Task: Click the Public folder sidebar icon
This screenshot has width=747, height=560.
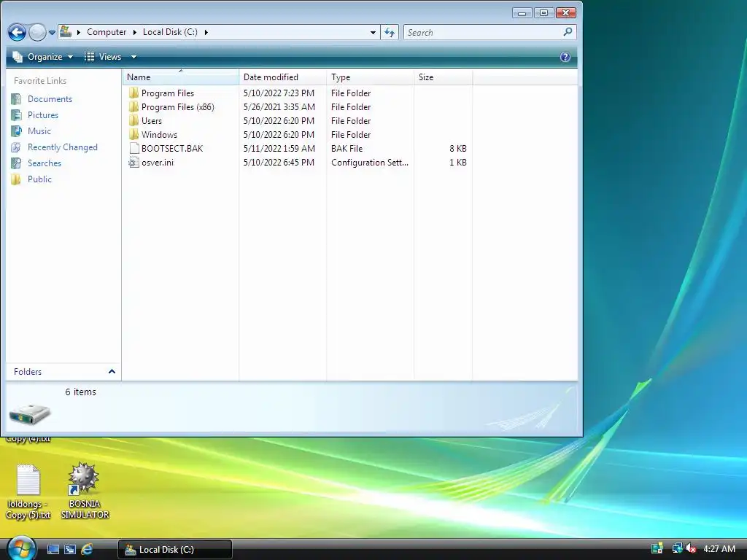Action: 16,179
